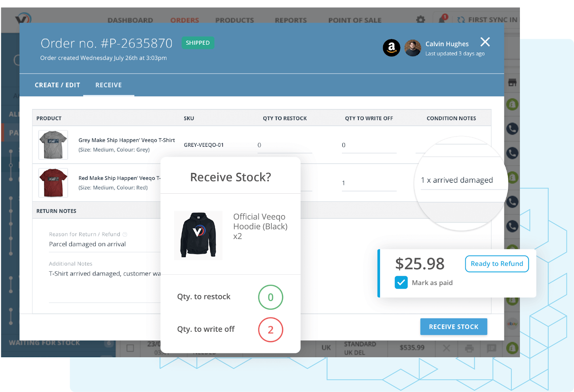The height and width of the screenshot is (392, 574).
Task: Click the eBay channel icon in background list
Action: click(512, 323)
